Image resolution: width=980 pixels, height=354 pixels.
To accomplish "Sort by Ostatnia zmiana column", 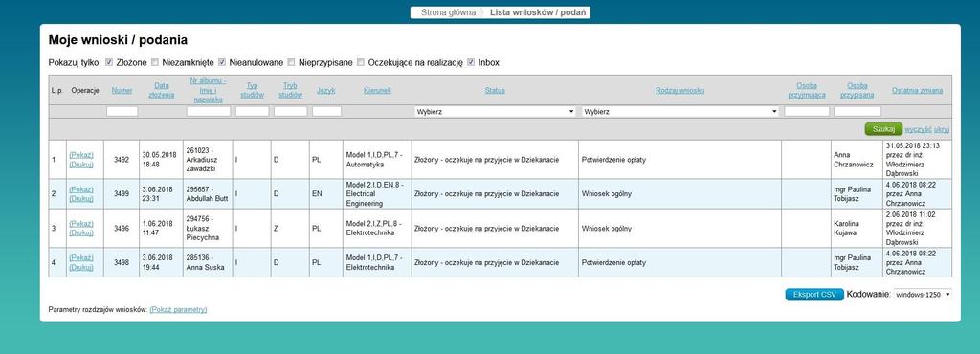I will [918, 91].
